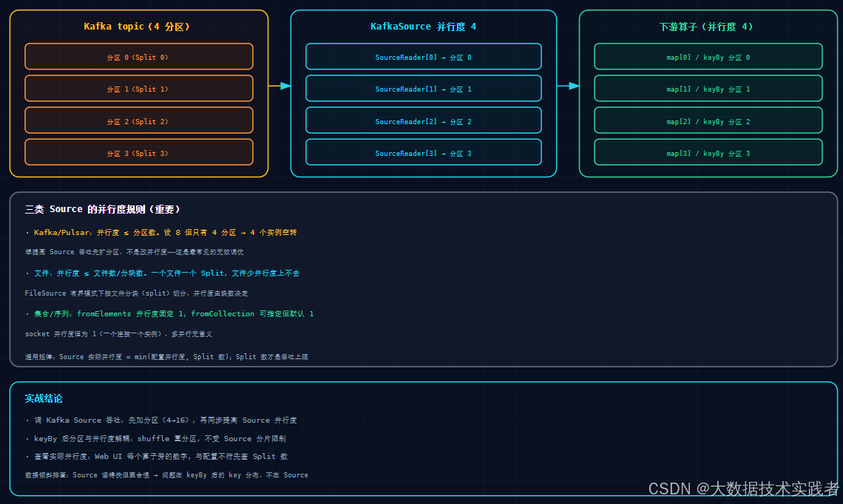Select the 'SourceReader[0] → 分区 0' box
This screenshot has height=504, width=843.
tap(424, 56)
